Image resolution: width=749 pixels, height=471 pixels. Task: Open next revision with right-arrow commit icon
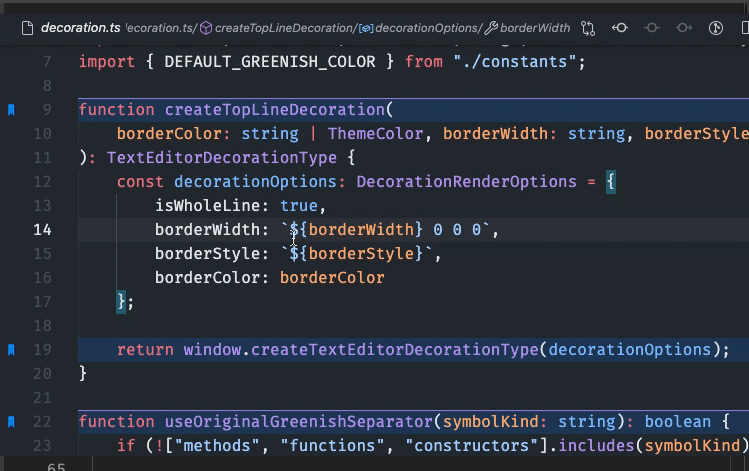684,28
